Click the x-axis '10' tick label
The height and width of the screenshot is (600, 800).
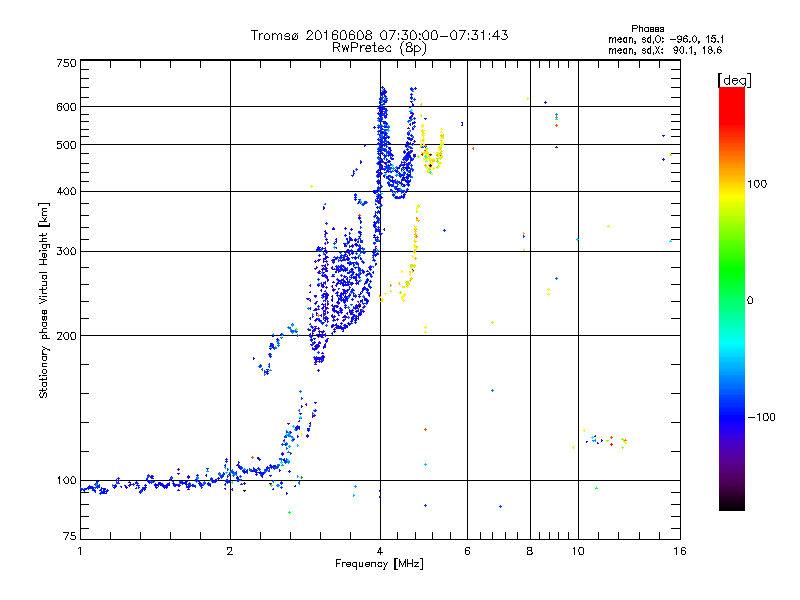pyautogui.click(x=578, y=551)
